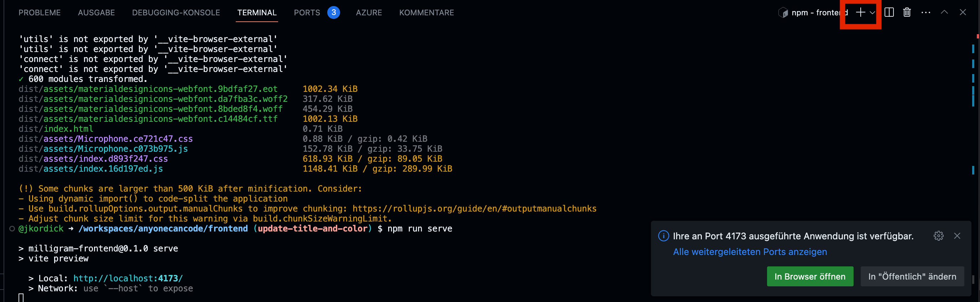Viewport: 980px width, 302px height.
Task: Switch to the PORTS tab
Action: coord(307,12)
